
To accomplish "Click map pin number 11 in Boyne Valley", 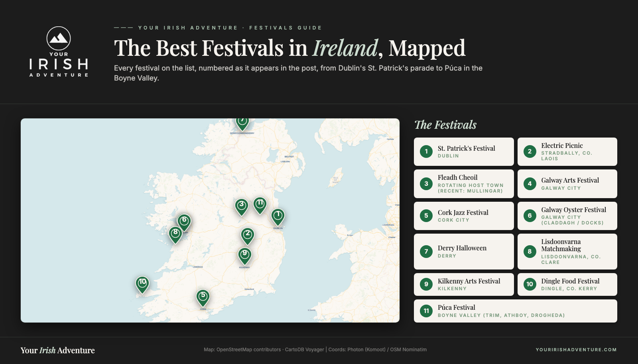I will (260, 205).
